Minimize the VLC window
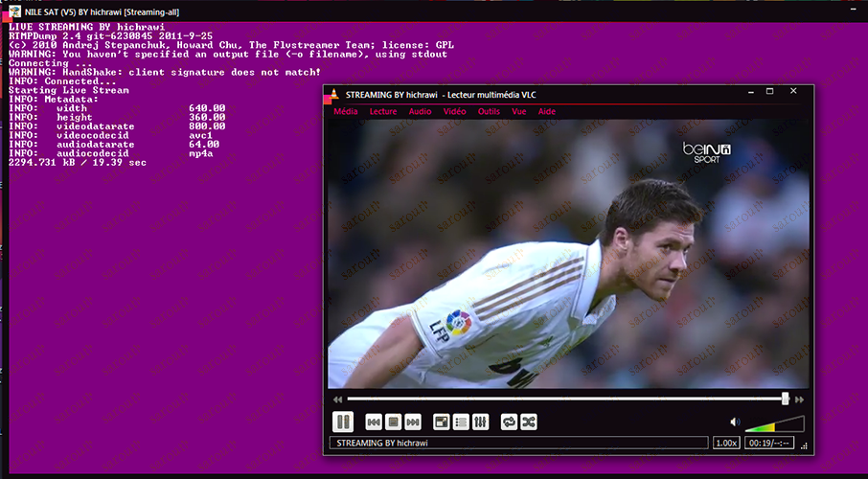Viewport: 868px width, 479px height. 751,91
